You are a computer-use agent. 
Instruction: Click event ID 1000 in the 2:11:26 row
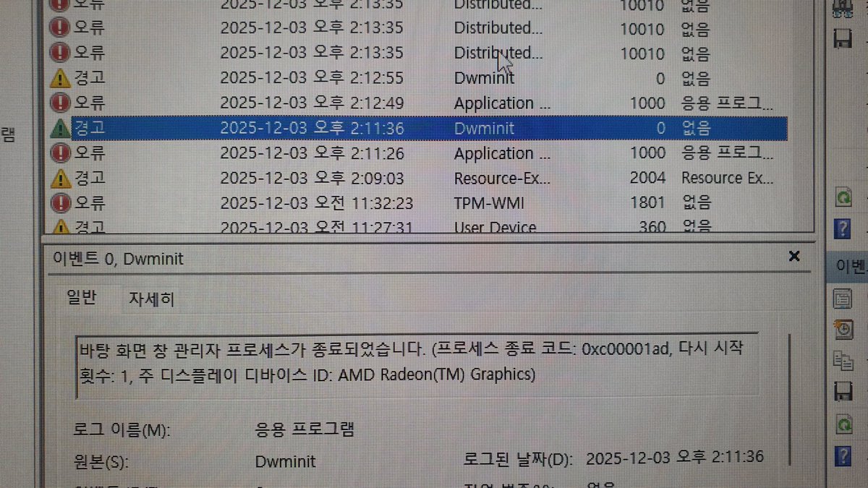647,153
